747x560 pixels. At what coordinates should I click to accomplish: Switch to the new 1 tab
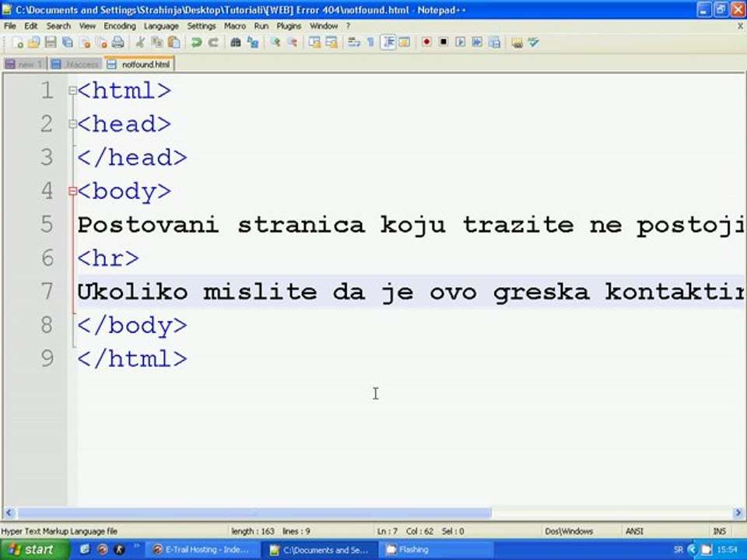[x=24, y=64]
